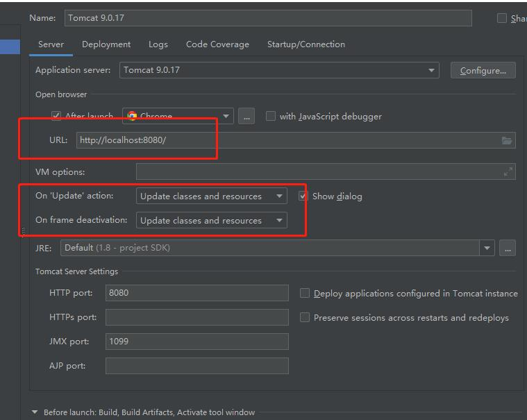Open the JRE browse ellipsis button

point(508,249)
